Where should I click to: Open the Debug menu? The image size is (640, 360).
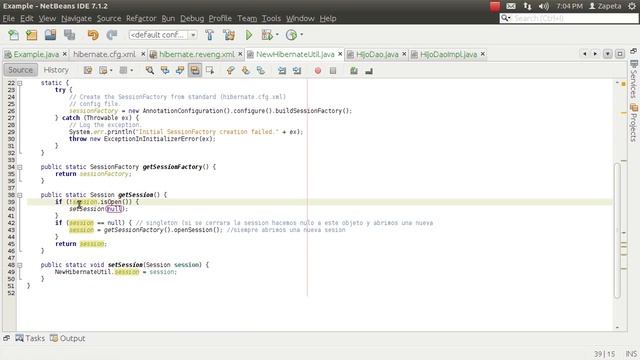coord(192,18)
